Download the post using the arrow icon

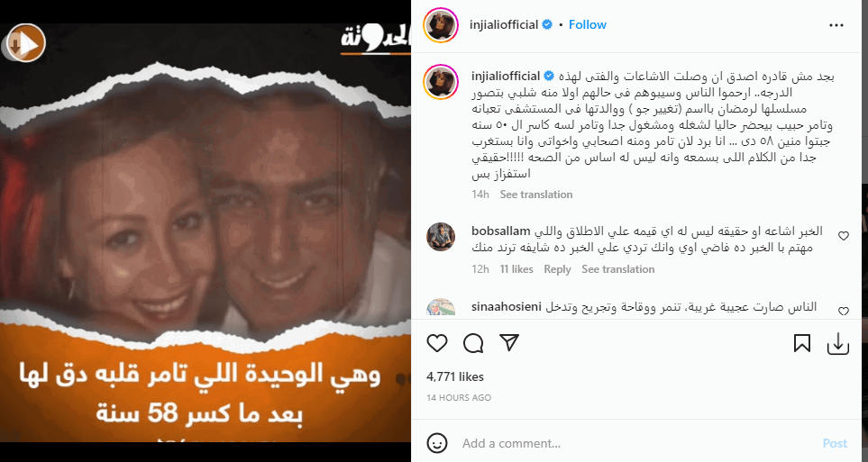(838, 343)
